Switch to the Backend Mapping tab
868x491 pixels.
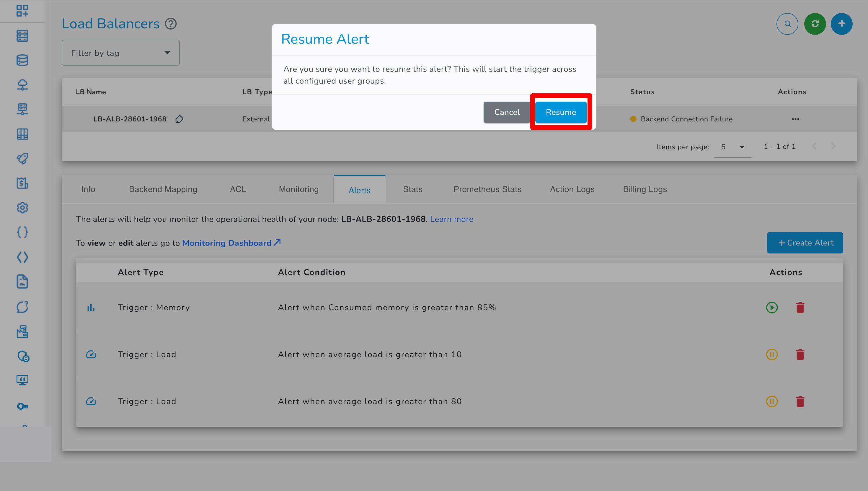coord(163,189)
